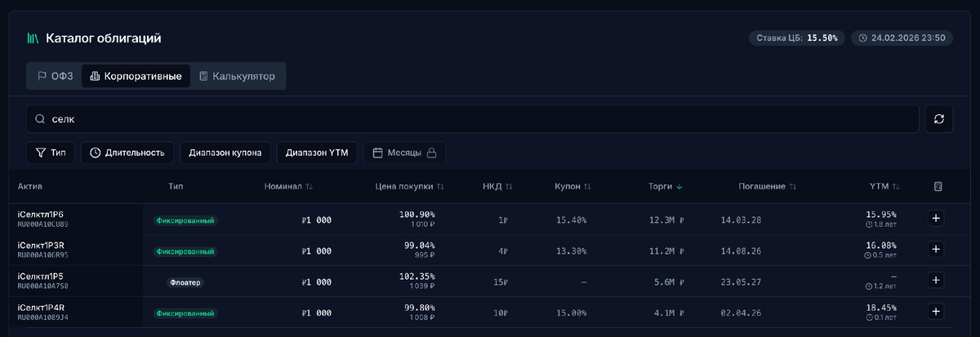Viewport: 980px width, 337px height.
Task: Sort by НКД column arrows
Action: pyautogui.click(x=509, y=187)
